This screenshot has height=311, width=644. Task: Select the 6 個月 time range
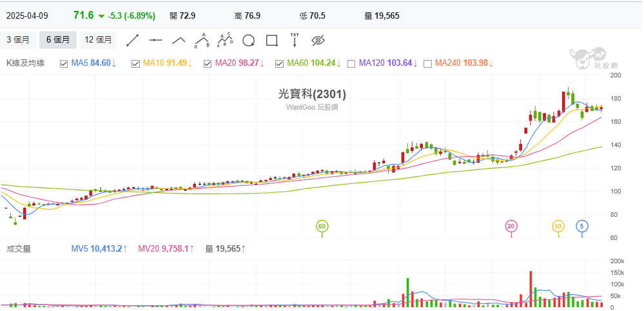pos(58,40)
